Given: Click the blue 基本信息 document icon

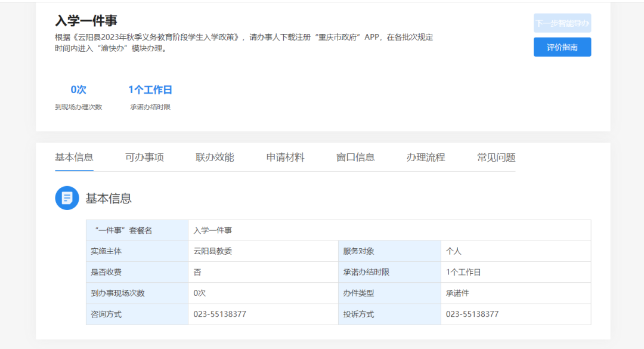Looking at the screenshot, I should pyautogui.click(x=67, y=198).
